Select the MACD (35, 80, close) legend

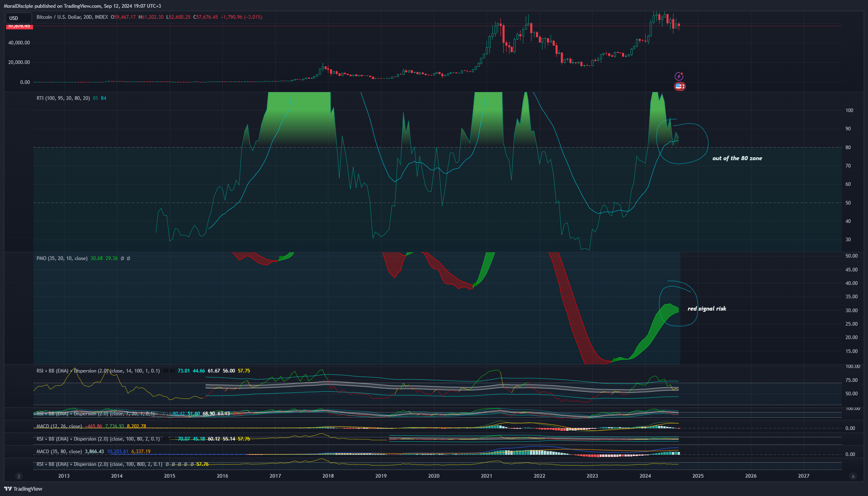[x=59, y=452]
